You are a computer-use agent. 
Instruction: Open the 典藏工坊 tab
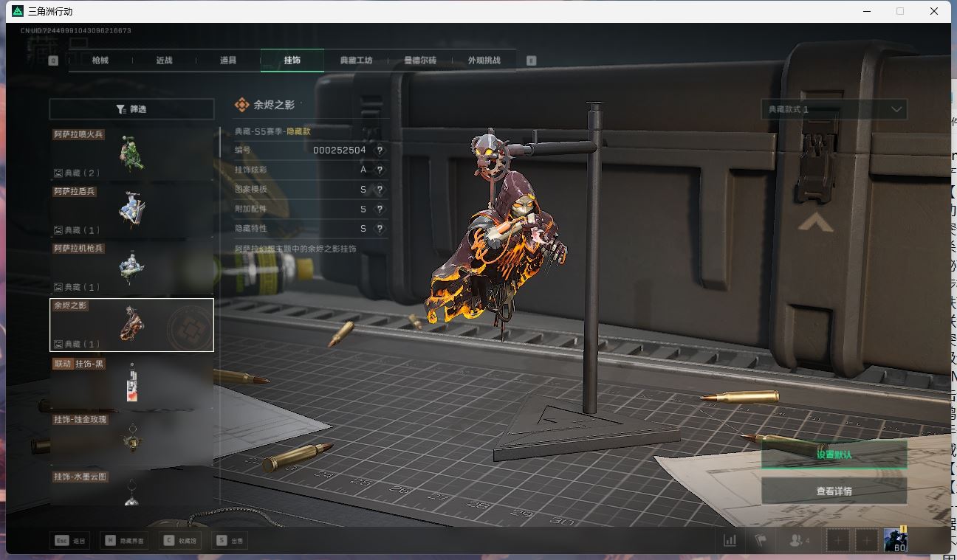point(356,61)
